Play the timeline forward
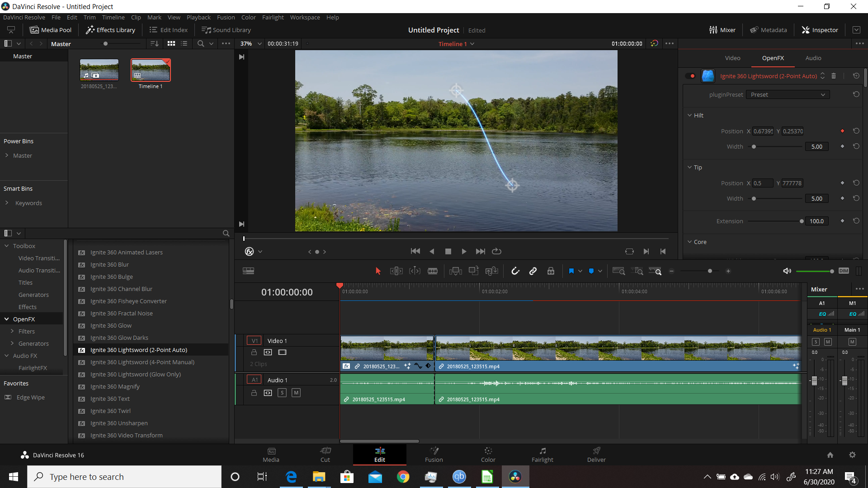This screenshot has height=488, width=868. [x=464, y=252]
